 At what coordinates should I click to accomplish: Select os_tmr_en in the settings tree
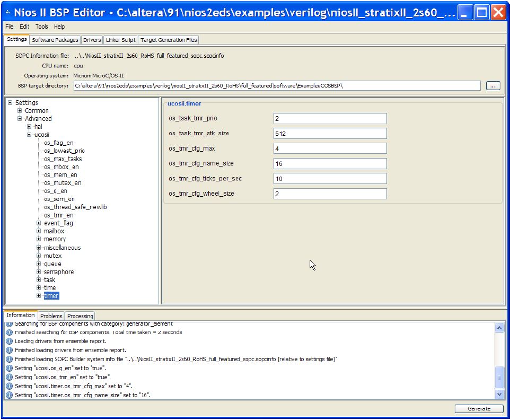pyautogui.click(x=58, y=215)
